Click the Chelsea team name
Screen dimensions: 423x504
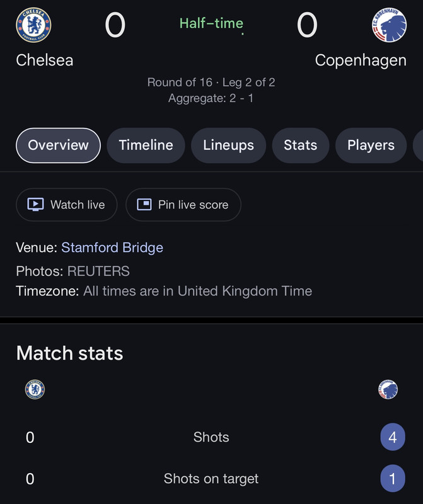click(45, 60)
